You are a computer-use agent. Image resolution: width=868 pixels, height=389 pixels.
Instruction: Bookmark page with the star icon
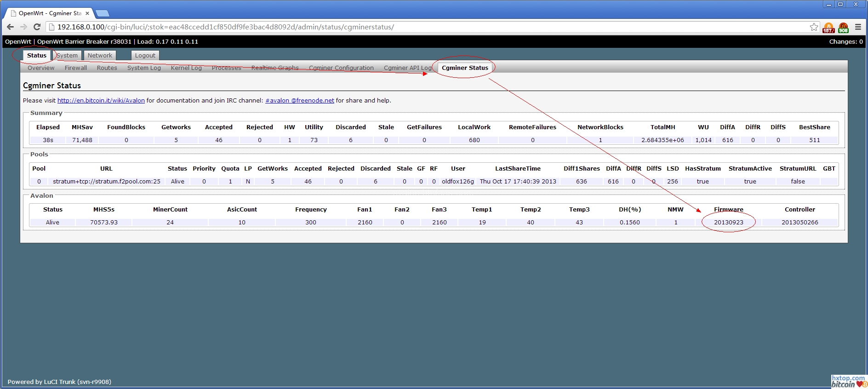(814, 27)
